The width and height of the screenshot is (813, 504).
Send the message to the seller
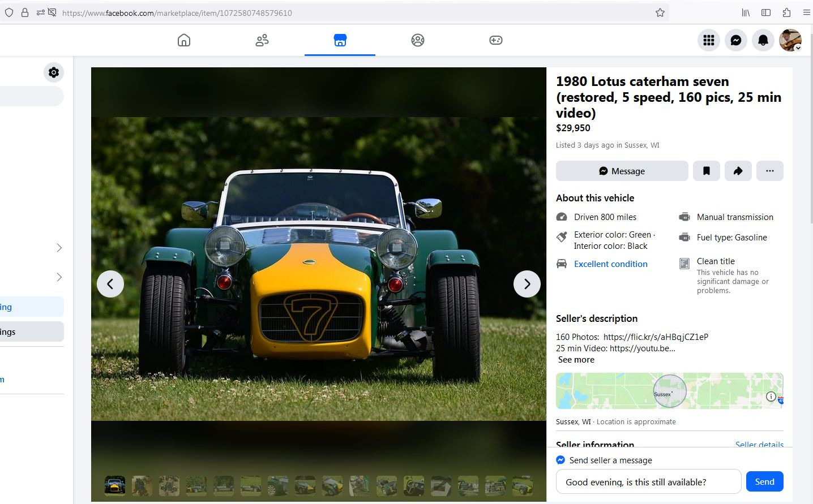click(x=765, y=482)
